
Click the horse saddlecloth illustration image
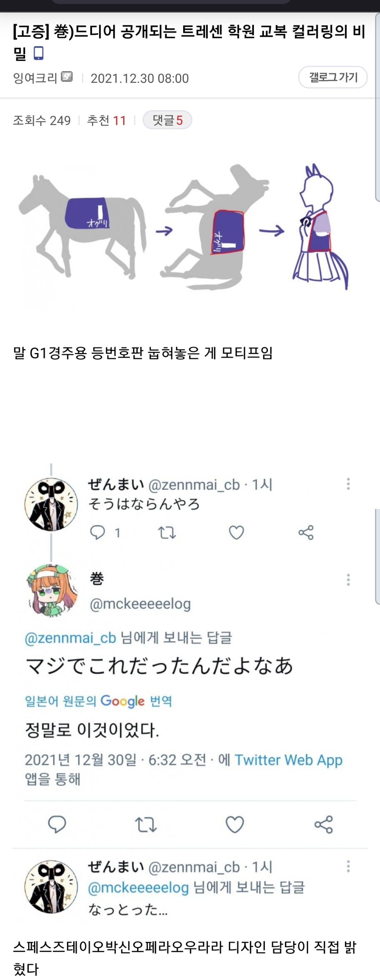184,227
